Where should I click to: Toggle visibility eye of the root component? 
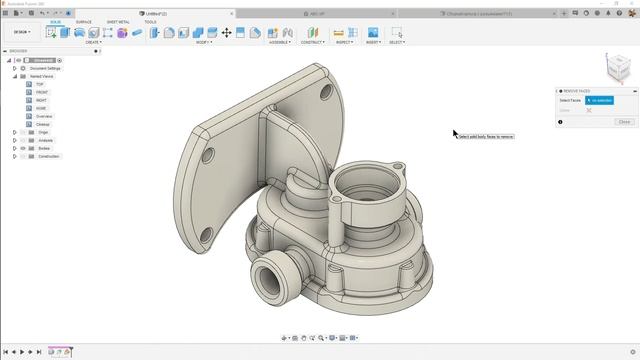[18, 60]
